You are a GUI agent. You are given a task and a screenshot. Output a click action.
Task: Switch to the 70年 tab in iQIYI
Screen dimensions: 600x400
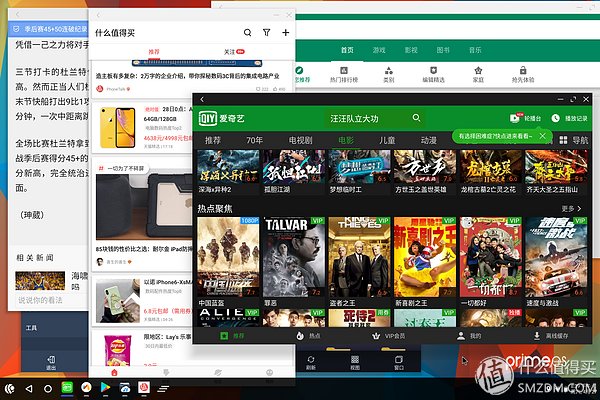coord(254,140)
